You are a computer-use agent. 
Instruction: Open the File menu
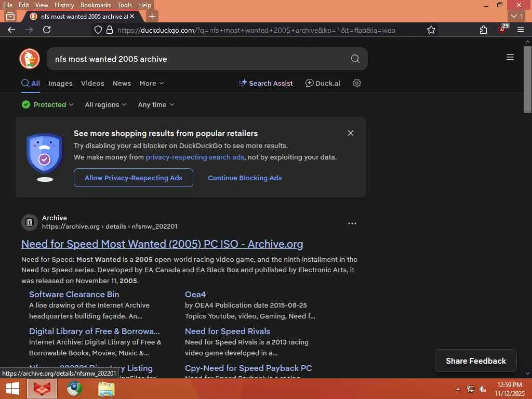tap(7, 5)
